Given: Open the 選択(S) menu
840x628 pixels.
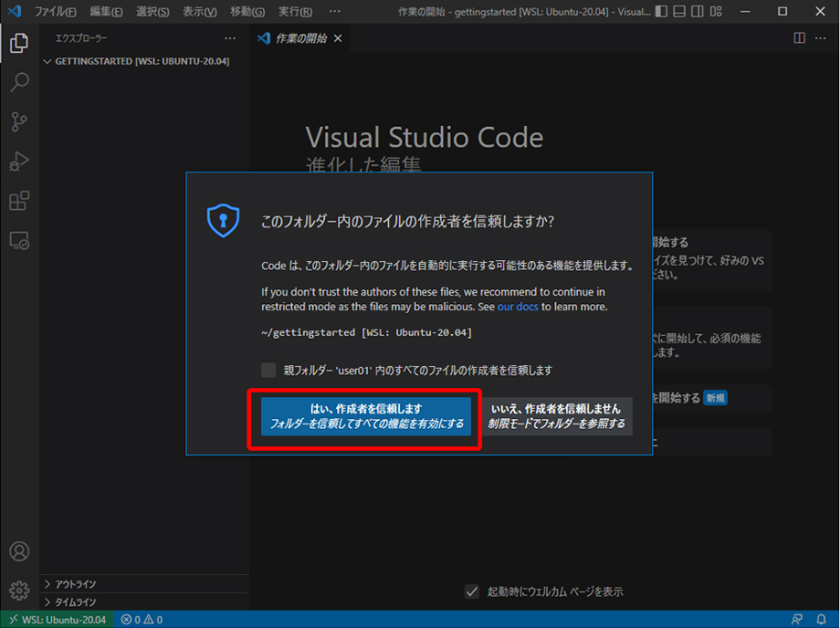Looking at the screenshot, I should pos(152,11).
